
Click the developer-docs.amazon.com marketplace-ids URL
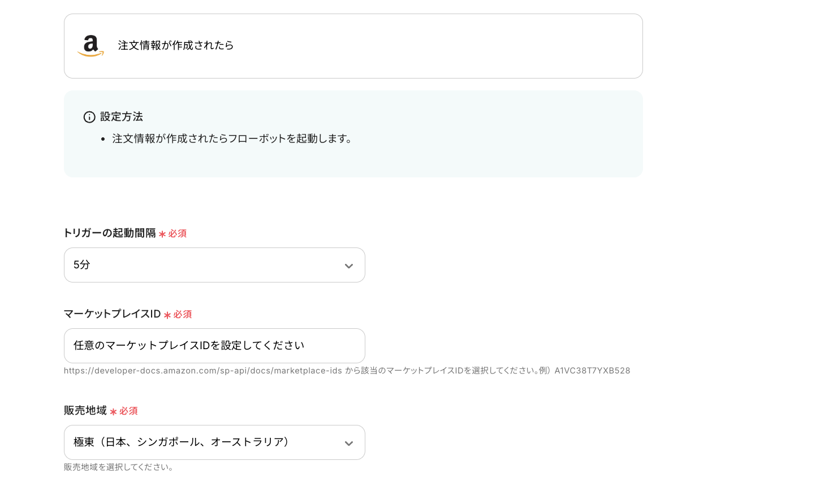point(202,371)
